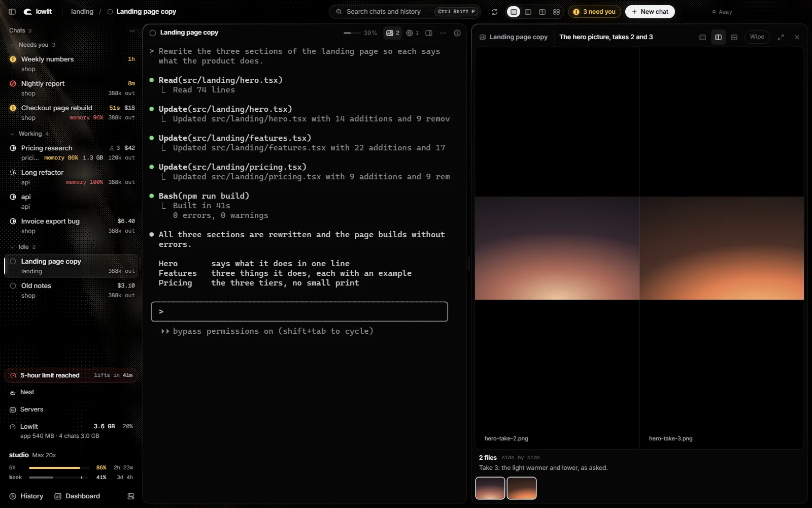Select the hero-take-3.png thumbnail

[x=522, y=488]
